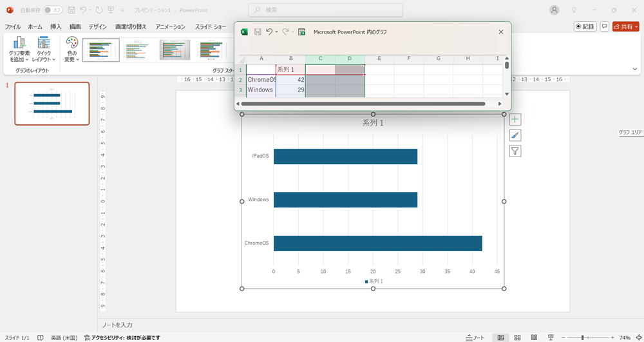644x342 pixels.
Task: Open the アニメーション tab
Action: 171,26
